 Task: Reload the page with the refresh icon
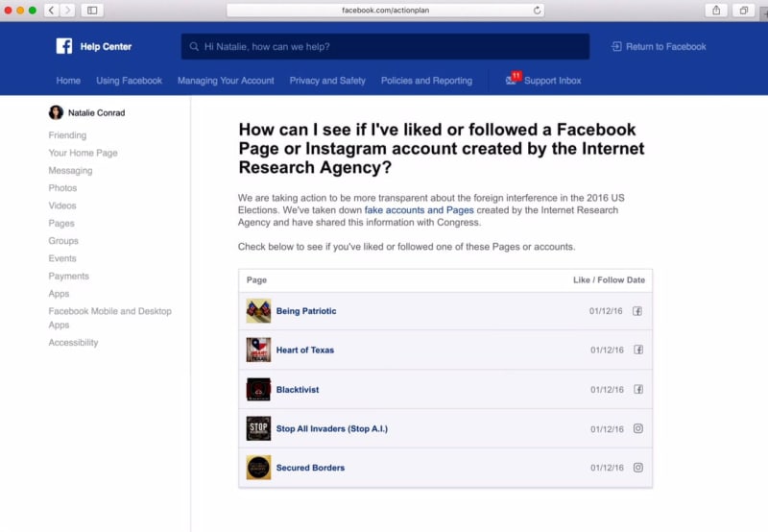(x=537, y=11)
